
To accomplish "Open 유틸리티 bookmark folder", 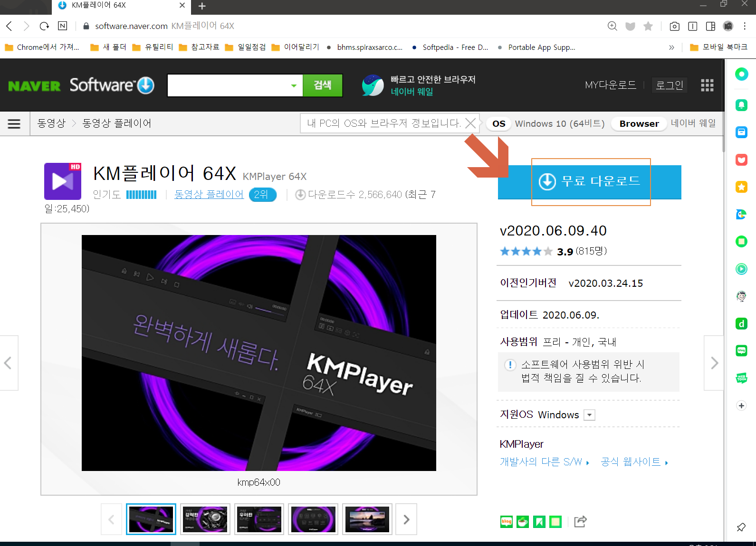I will pos(153,47).
